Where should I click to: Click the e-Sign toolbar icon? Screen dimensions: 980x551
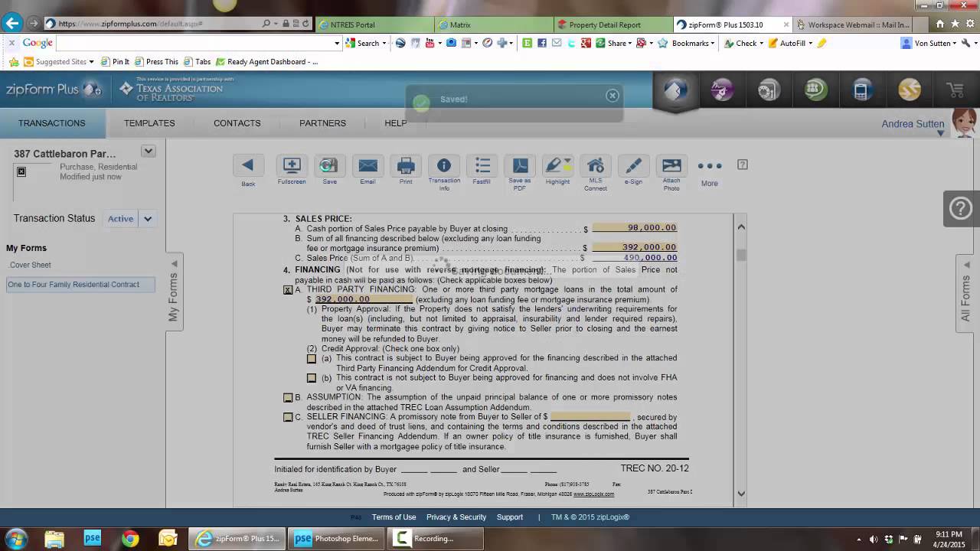pos(633,165)
